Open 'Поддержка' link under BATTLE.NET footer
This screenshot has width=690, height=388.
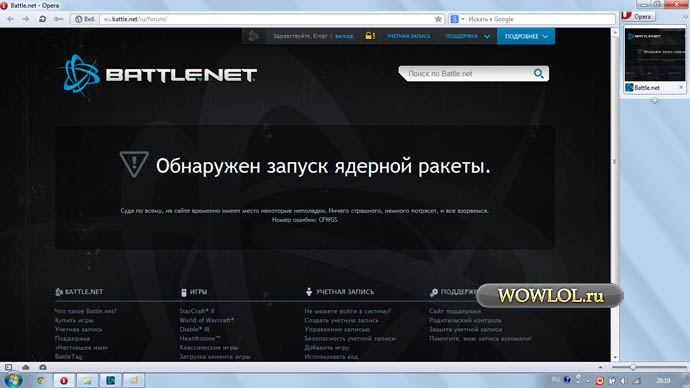coord(72,339)
